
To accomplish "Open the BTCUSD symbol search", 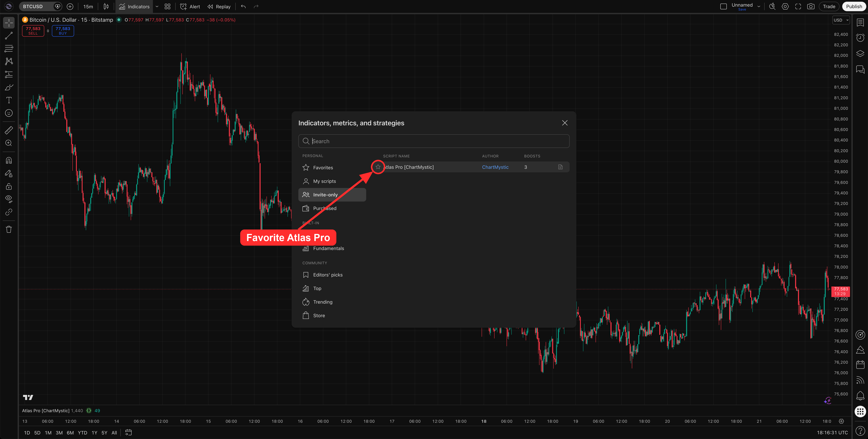I will pos(33,6).
